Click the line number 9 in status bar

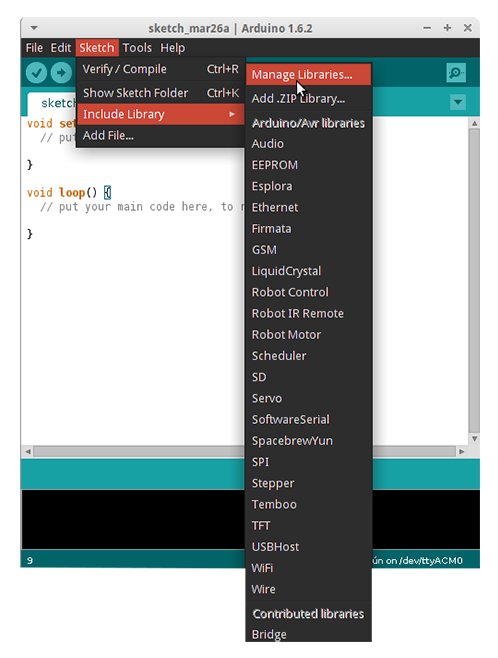[30, 560]
